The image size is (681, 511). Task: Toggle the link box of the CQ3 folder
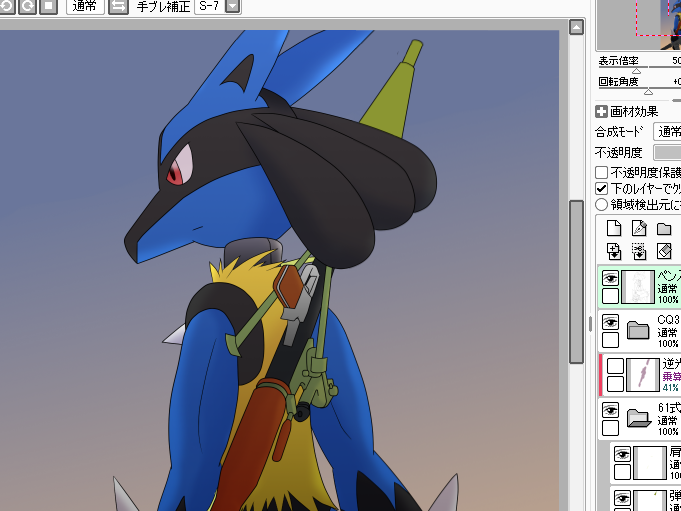(x=610, y=340)
